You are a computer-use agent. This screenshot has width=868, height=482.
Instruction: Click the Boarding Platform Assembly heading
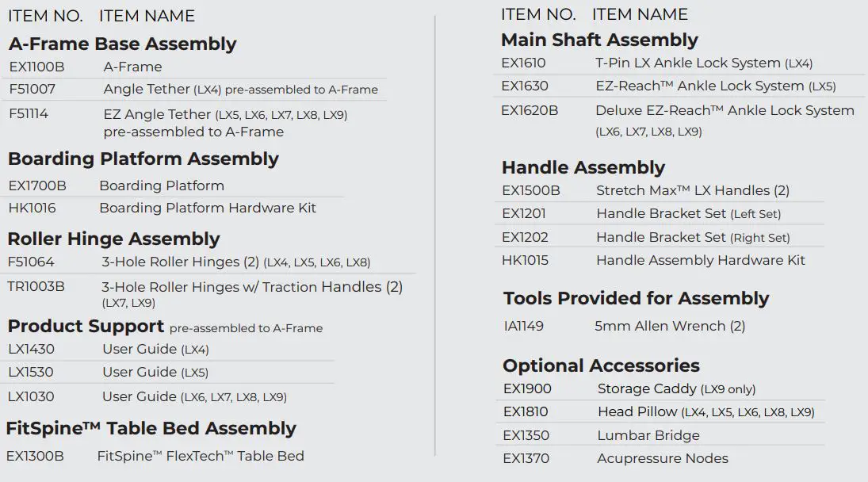pyautogui.click(x=143, y=159)
